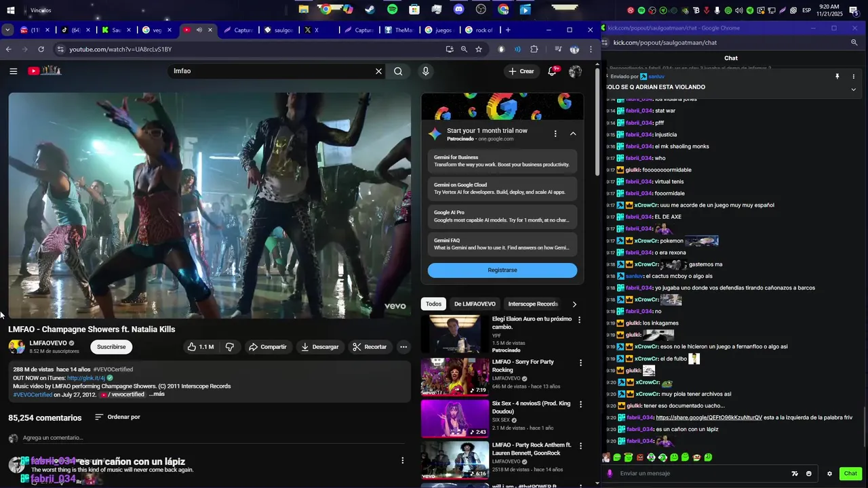
Task: Start voice search with microphone icon
Action: [x=426, y=71]
